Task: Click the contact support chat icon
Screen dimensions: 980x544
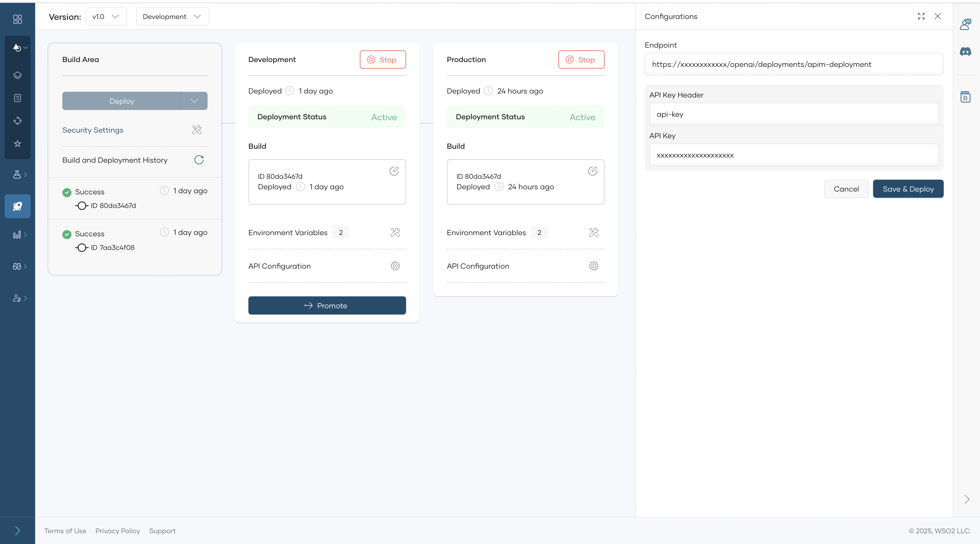Action: tap(966, 24)
